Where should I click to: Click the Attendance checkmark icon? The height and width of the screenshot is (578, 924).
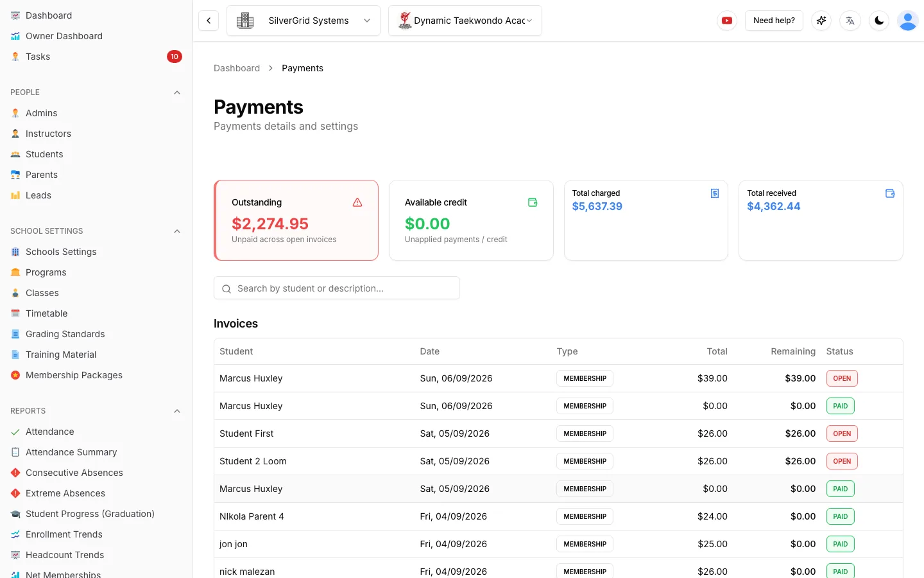pos(15,432)
